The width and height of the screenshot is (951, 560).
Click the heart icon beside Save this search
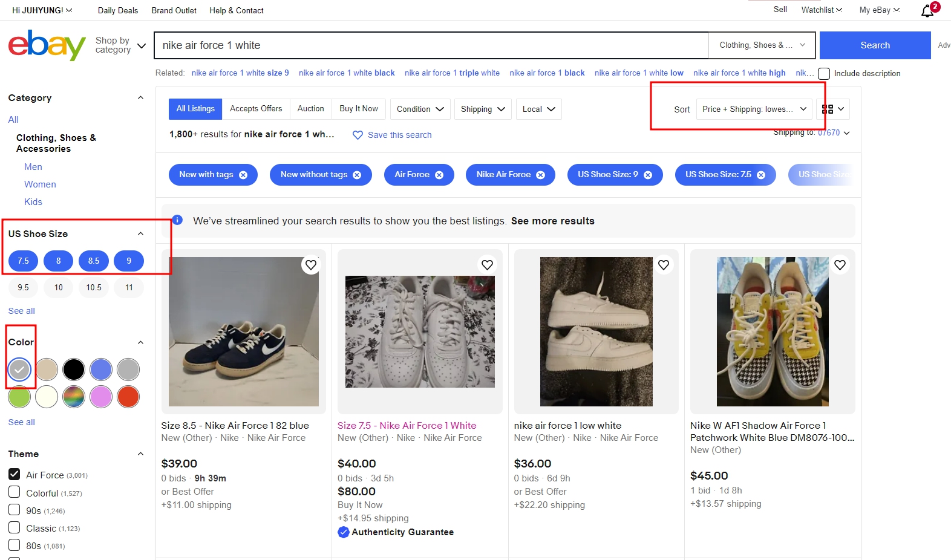point(358,135)
